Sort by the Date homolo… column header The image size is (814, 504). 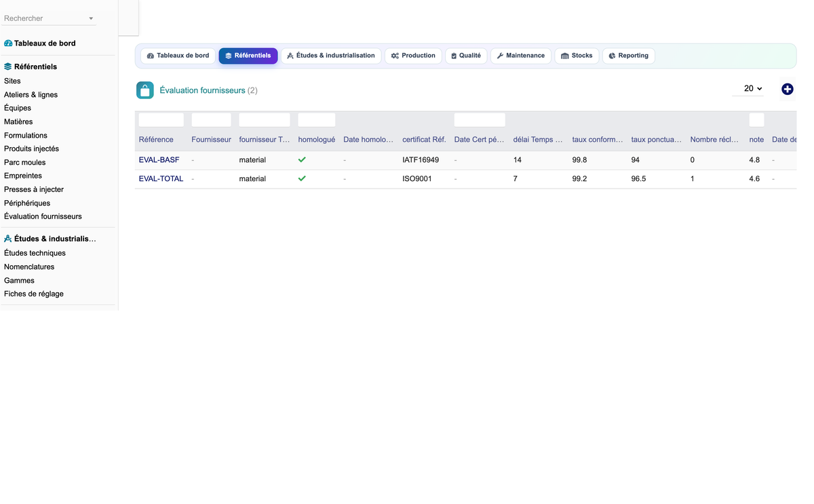[x=368, y=140]
